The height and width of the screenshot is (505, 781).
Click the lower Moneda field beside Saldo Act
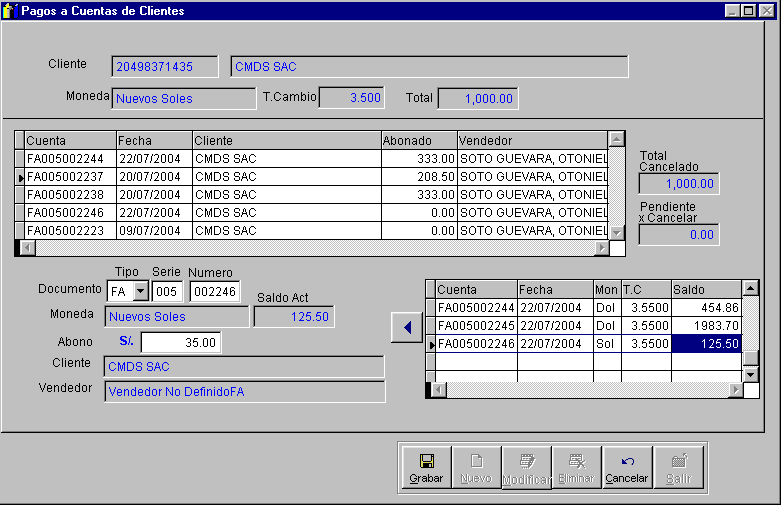[177, 317]
